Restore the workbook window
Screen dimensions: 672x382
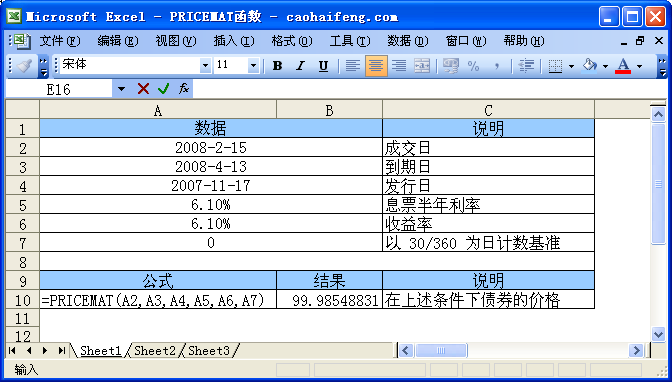[x=640, y=41]
